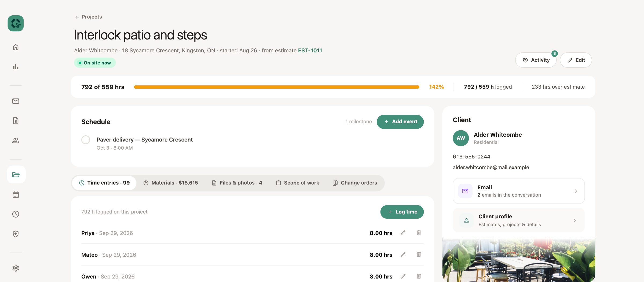Open the mail inbox sidebar icon
This screenshot has height=282, width=644.
(16, 101)
